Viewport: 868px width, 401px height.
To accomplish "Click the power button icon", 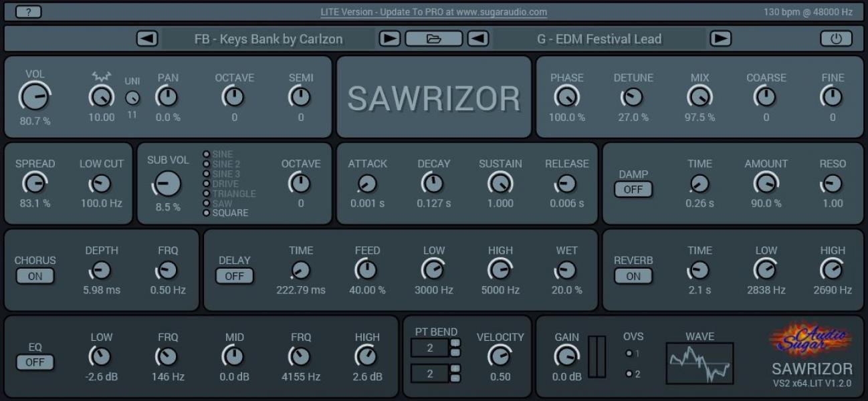I will tap(836, 39).
